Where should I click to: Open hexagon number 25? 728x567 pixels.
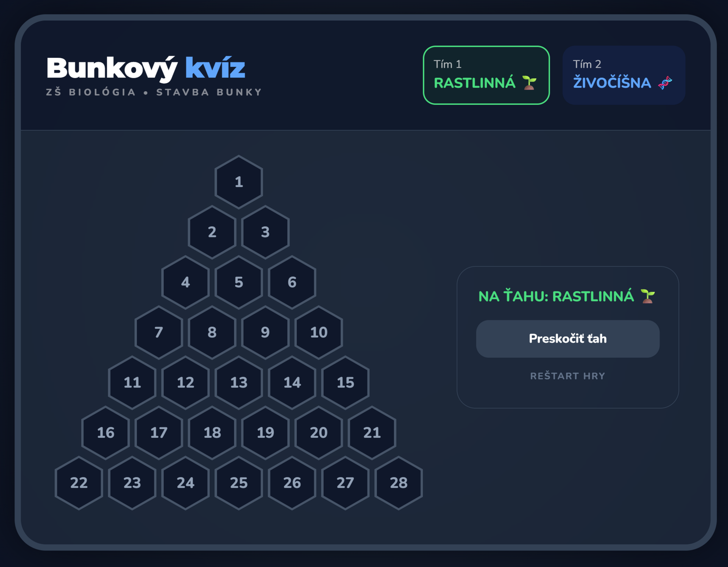(238, 483)
